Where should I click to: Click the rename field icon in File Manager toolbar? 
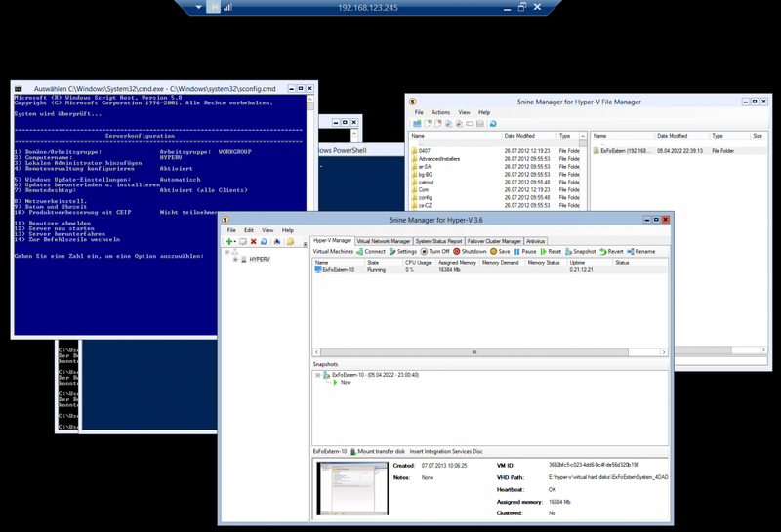[470, 124]
